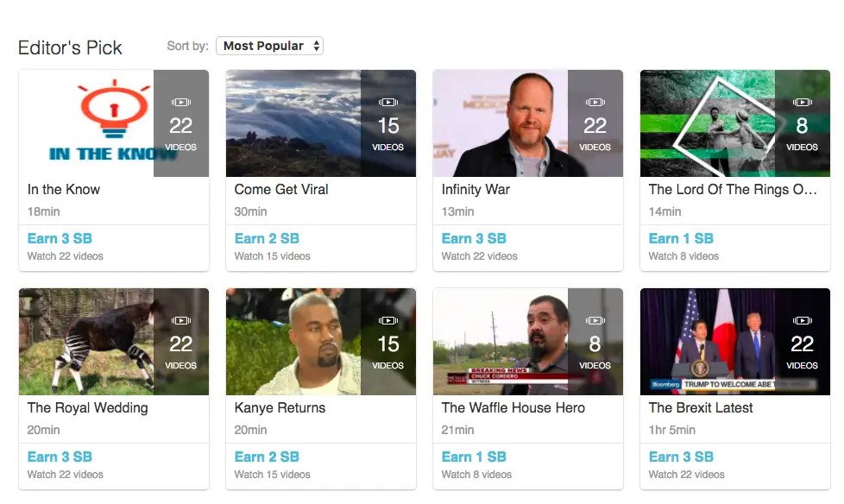844x504 pixels.
Task: Click Watch 8 videos under Waffle House Hero
Action: tap(476, 475)
